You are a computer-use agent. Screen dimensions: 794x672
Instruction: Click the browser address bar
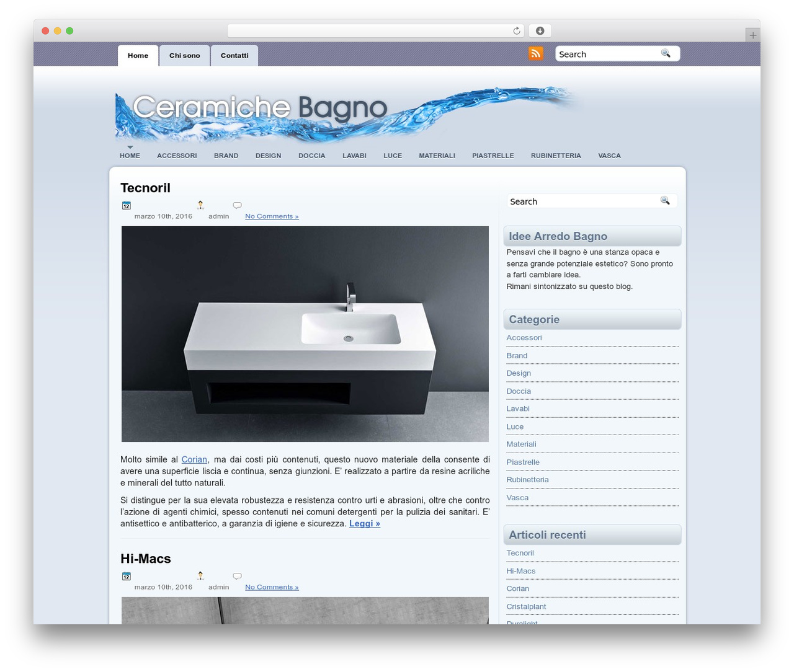point(376,31)
